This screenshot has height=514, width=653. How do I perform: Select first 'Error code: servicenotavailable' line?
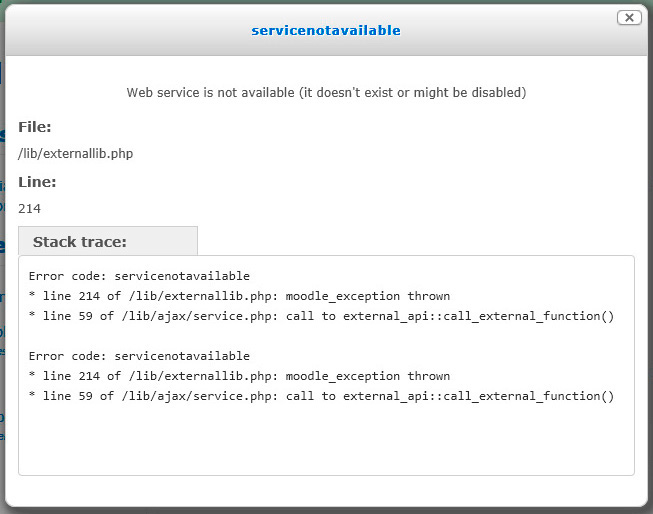pos(139,276)
